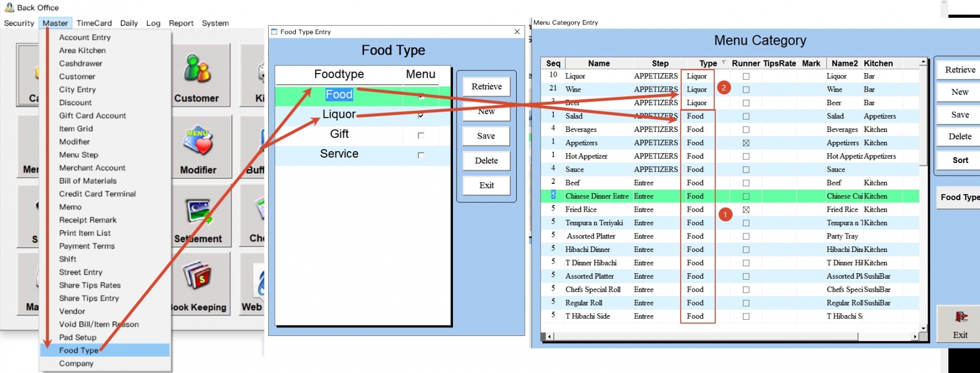The height and width of the screenshot is (373, 980).
Task: Toggle the Gift menu checkbox
Action: tap(421, 135)
